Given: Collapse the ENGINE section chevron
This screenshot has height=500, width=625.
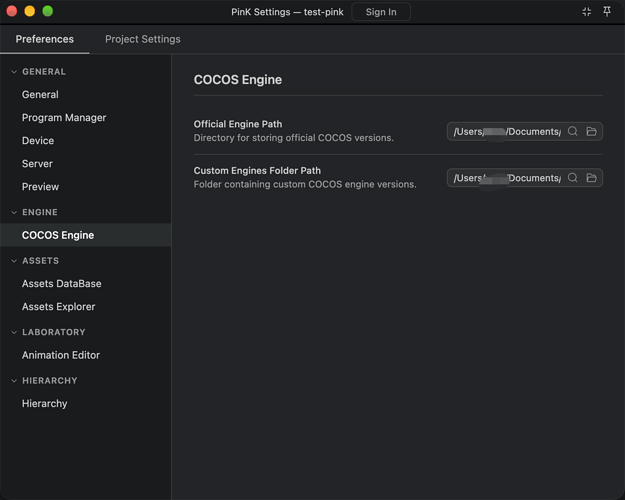Looking at the screenshot, I should pos(14,212).
